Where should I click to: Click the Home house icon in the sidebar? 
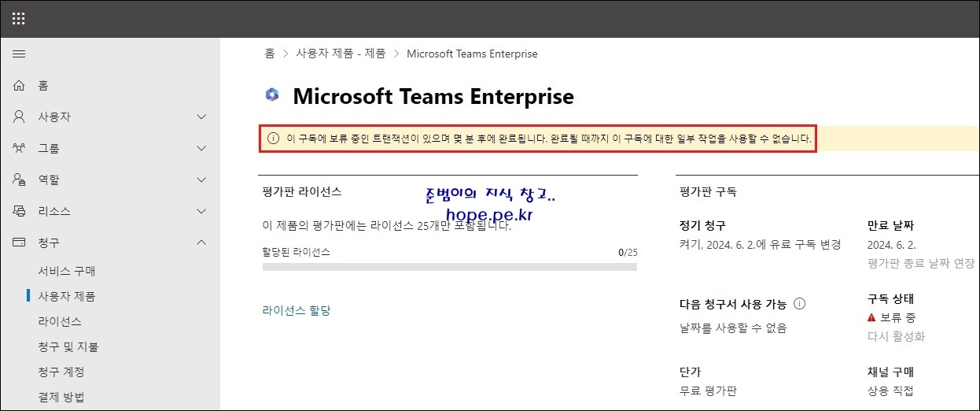coord(19,86)
